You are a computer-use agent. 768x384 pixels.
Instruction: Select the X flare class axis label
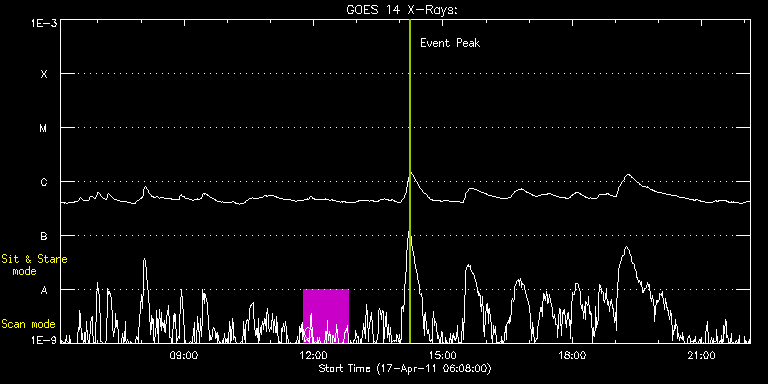44,74
